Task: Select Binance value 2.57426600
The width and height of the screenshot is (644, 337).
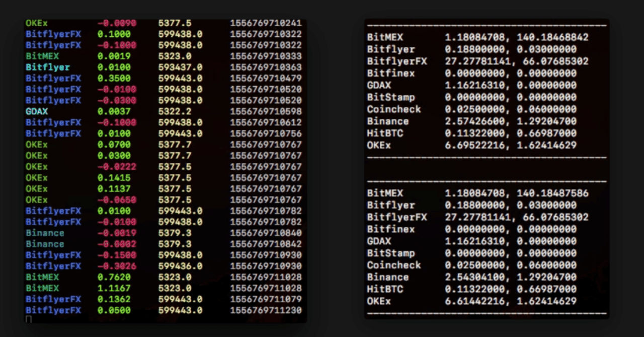Action: pyautogui.click(x=475, y=121)
